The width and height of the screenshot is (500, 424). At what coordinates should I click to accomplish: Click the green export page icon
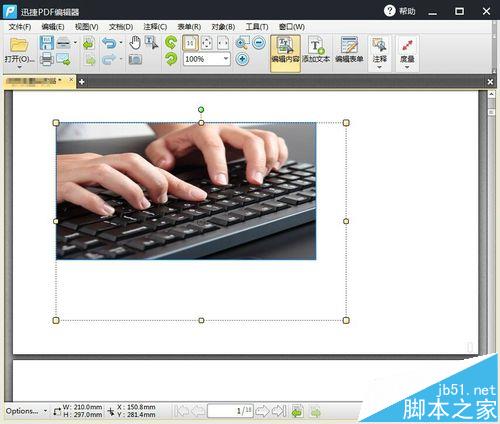88,44
